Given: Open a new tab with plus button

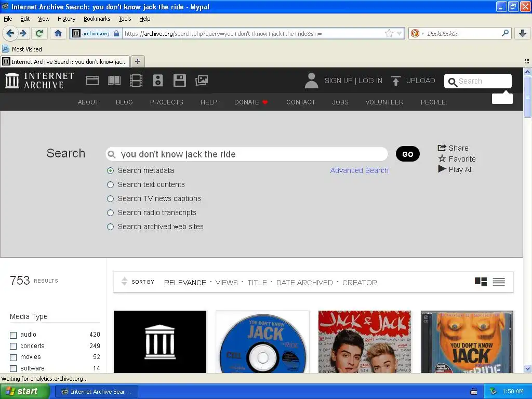Looking at the screenshot, I should (x=137, y=61).
